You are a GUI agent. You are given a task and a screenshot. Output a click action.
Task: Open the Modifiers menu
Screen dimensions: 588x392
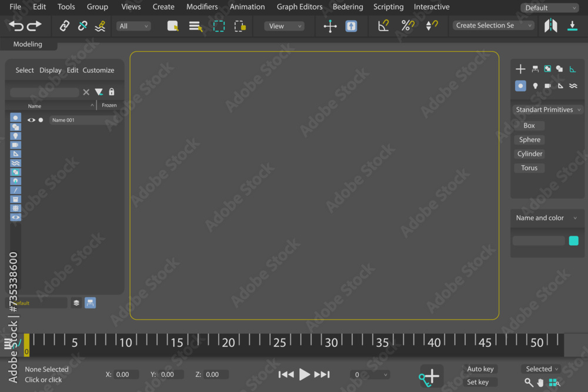point(202,6)
